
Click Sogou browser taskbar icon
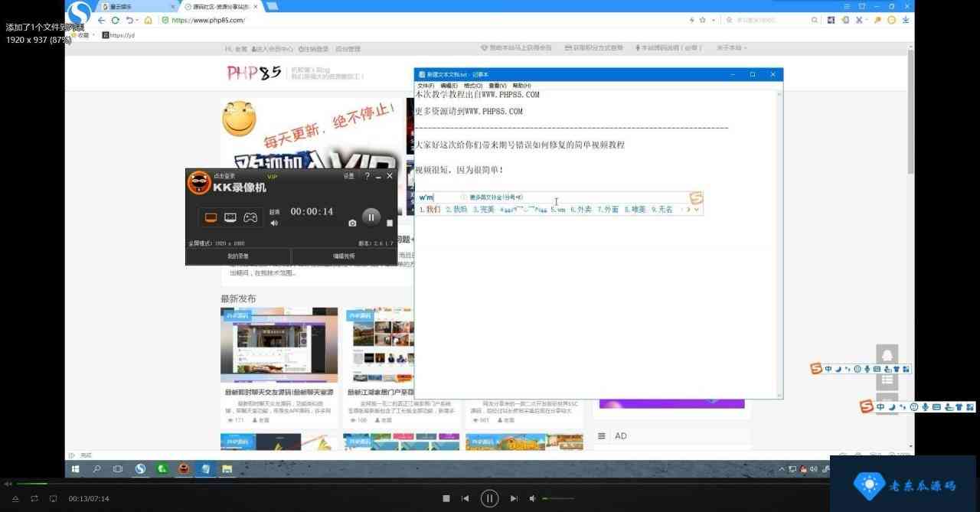[x=141, y=468]
